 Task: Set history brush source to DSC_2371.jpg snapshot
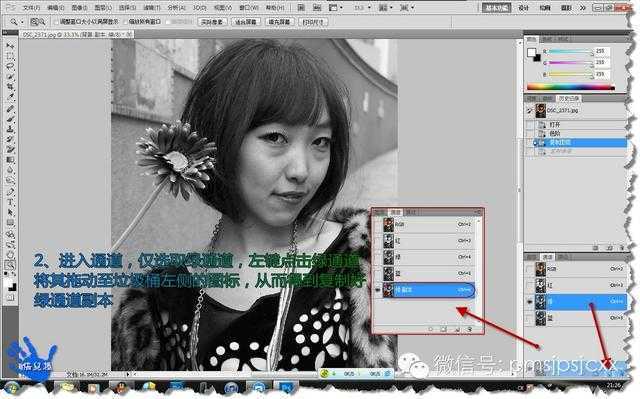(x=529, y=110)
